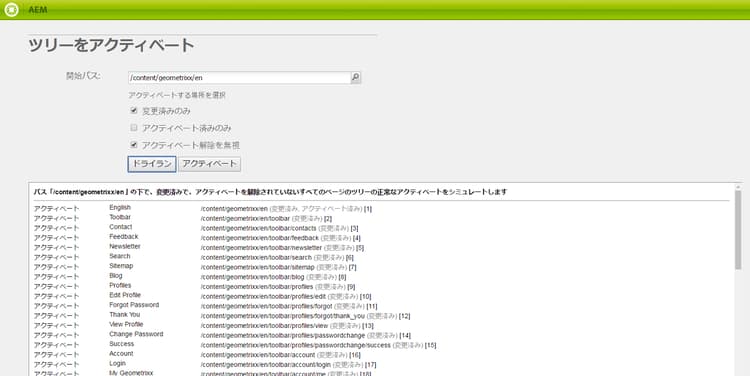This screenshot has width=750, height=376.
Task: Select the Feedback row title
Action: click(x=123, y=237)
